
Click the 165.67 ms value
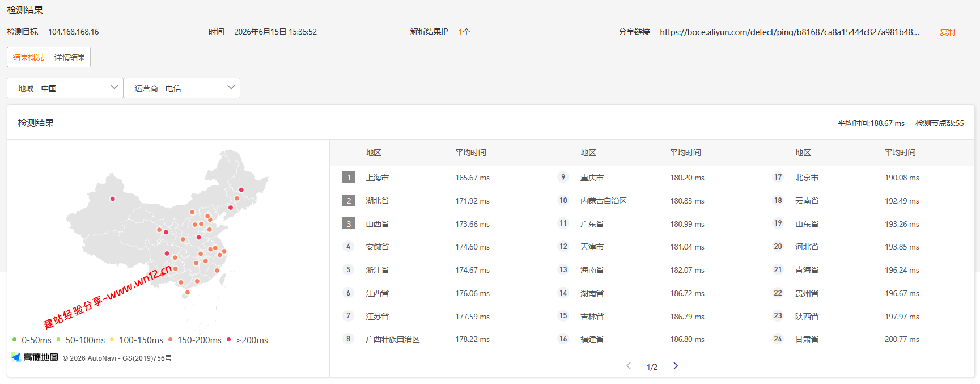(x=472, y=178)
